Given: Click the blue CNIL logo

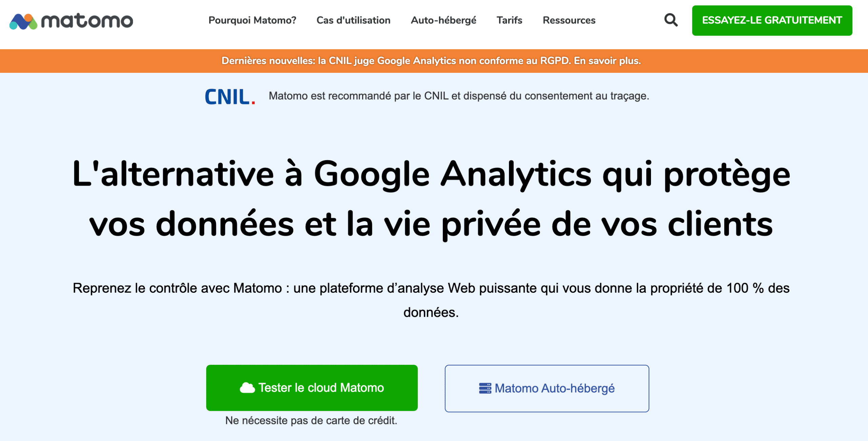Looking at the screenshot, I should coord(230,97).
